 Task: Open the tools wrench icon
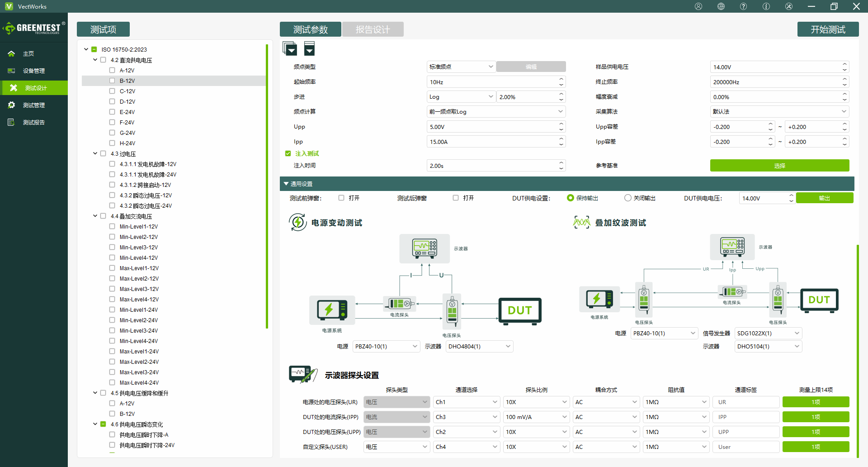click(x=789, y=6)
